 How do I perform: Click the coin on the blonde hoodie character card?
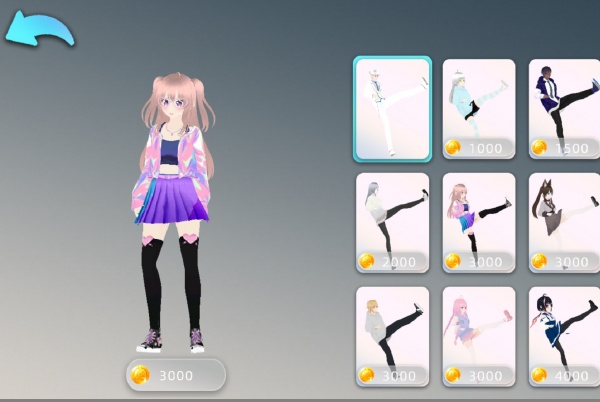click(367, 375)
